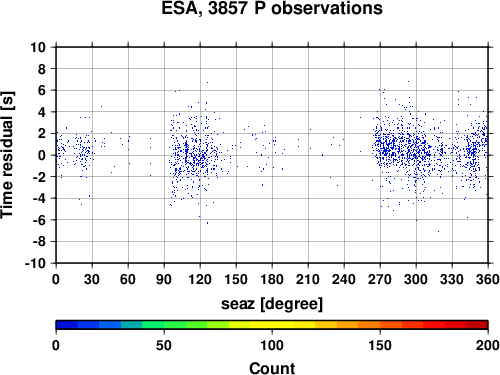Click the y-axis tick label '-4'
The width and height of the screenshot is (500, 375).
click(x=39, y=199)
